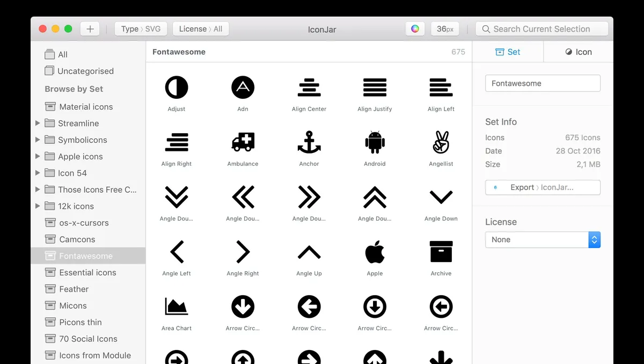644x364 pixels.
Task: Select the Adjust icon
Action: point(177,87)
